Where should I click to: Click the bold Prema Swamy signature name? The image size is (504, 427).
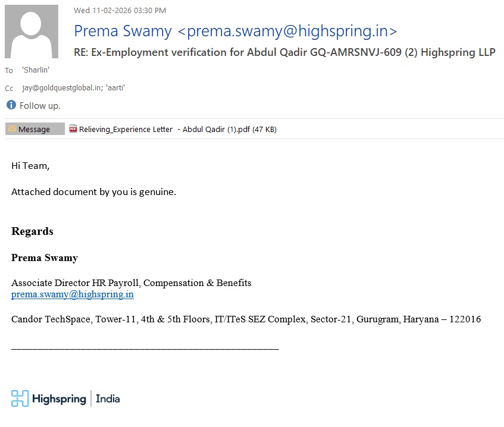pyautogui.click(x=45, y=258)
